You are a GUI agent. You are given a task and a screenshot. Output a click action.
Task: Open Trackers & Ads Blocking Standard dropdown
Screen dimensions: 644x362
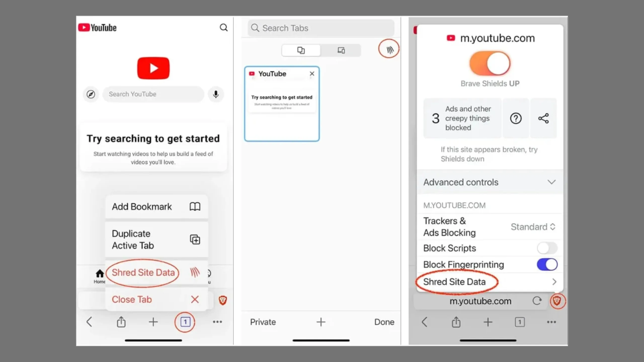(x=533, y=227)
